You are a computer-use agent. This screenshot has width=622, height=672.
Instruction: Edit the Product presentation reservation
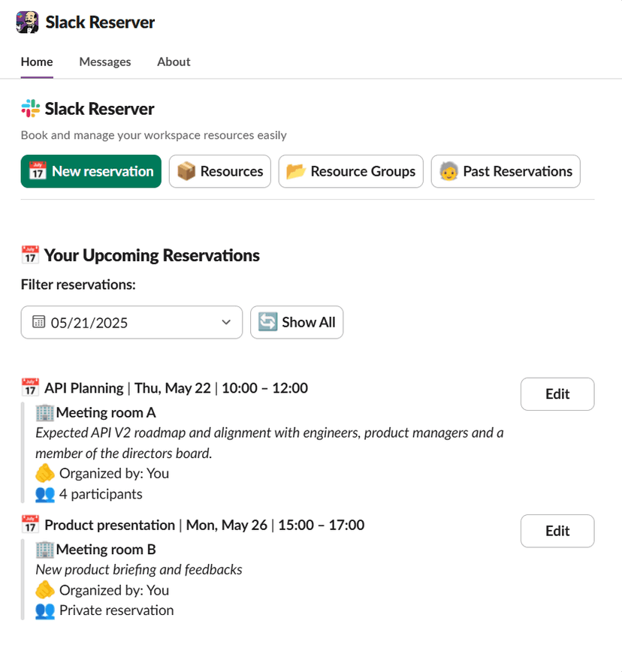557,531
